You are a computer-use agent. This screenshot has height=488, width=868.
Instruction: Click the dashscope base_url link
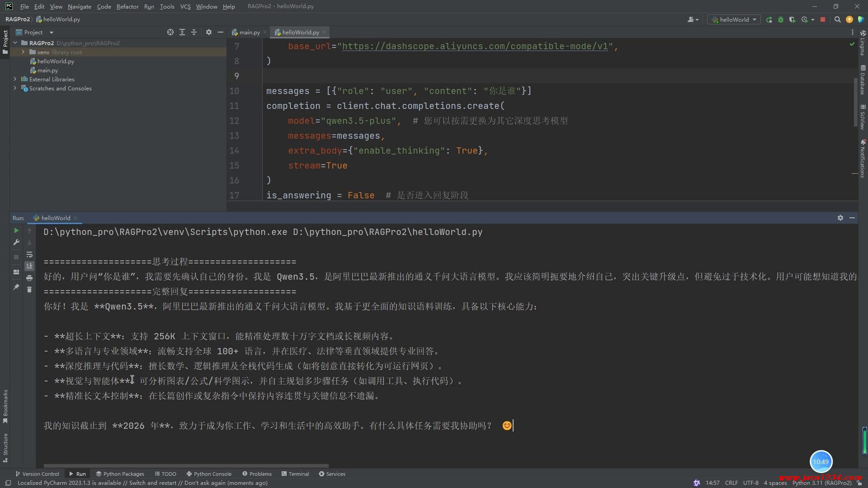pyautogui.click(x=475, y=46)
